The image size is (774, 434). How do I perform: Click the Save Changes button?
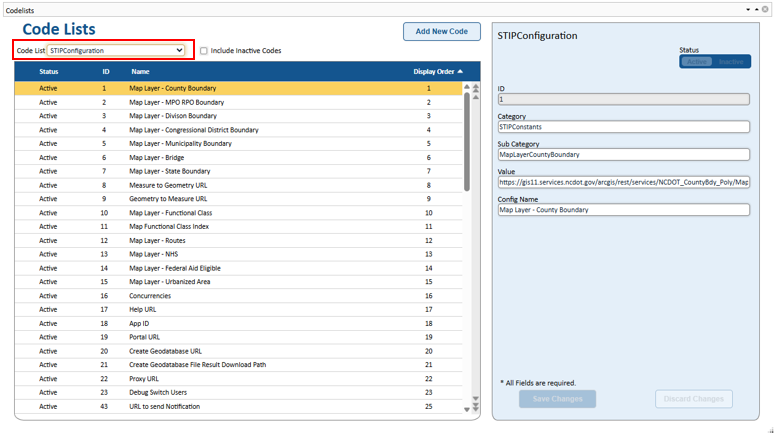pyautogui.click(x=557, y=399)
